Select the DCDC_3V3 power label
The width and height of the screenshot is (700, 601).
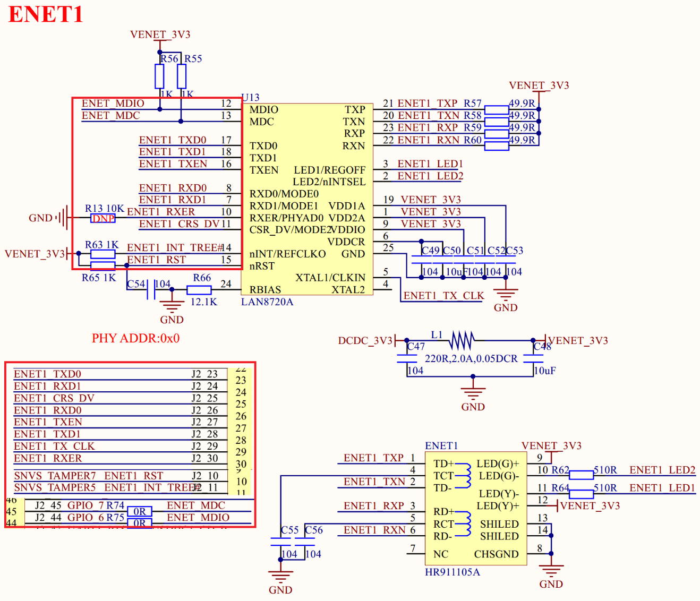365,340
